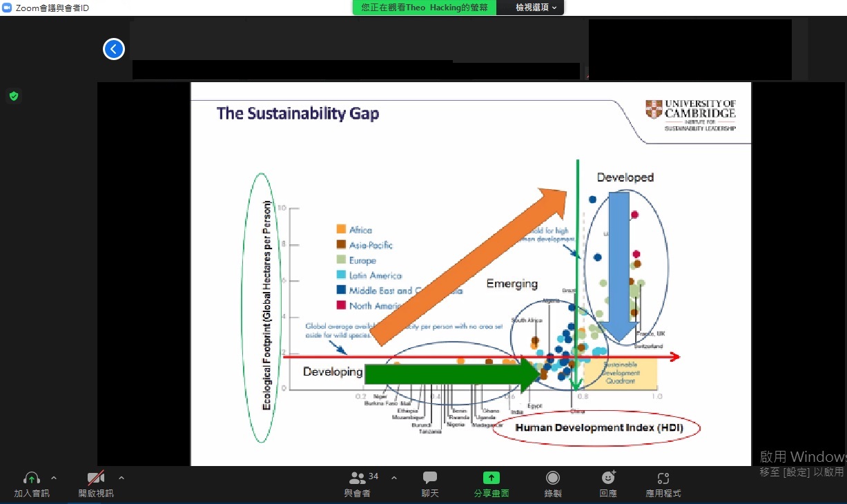
Task: Open the 聊天 chat panel
Action: click(x=430, y=478)
